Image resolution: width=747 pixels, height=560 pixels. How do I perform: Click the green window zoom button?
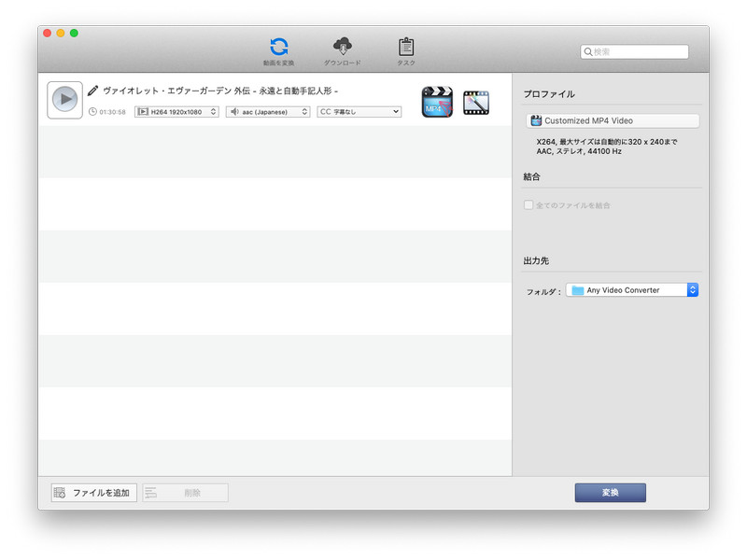[74, 33]
